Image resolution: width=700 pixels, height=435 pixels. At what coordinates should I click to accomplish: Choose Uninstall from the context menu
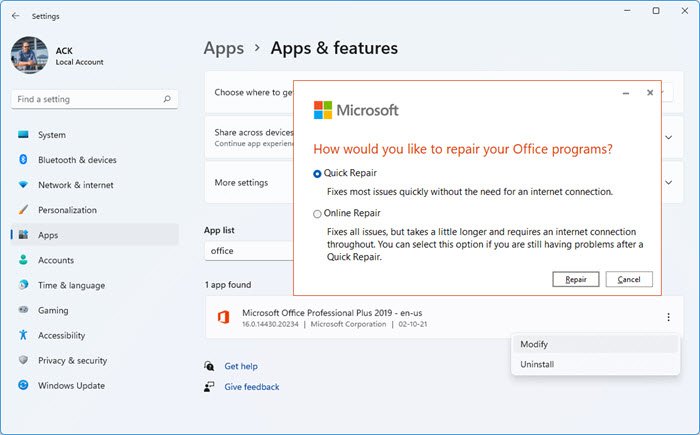point(537,364)
